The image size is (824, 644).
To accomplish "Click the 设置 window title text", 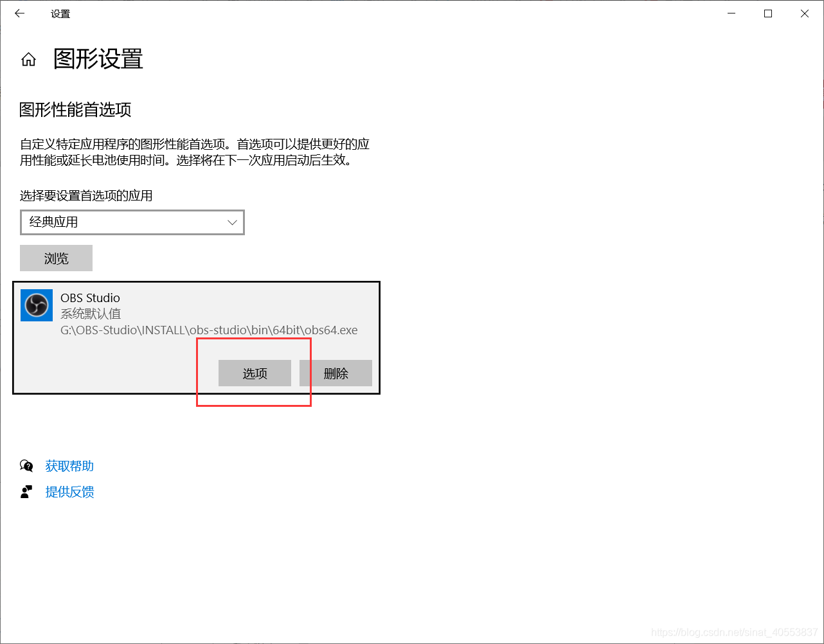I will click(60, 13).
